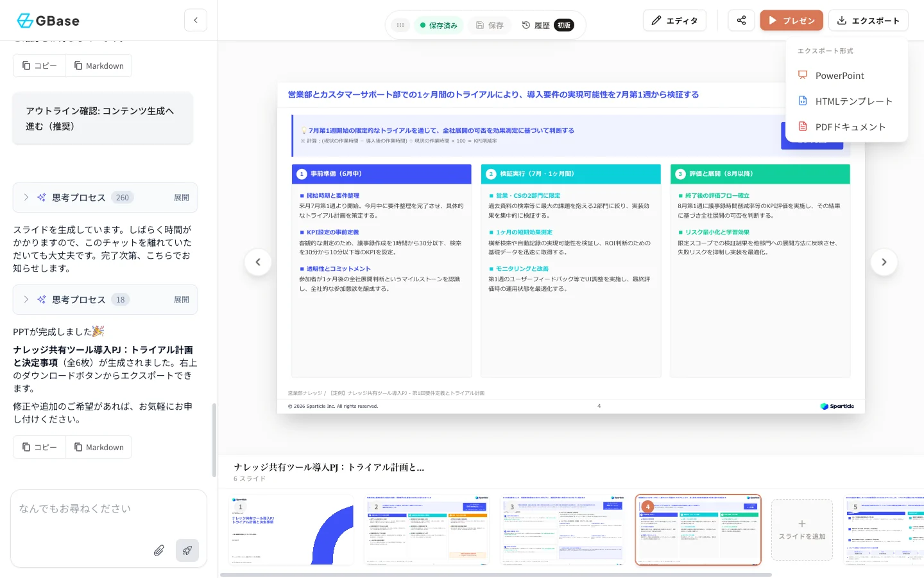The height and width of the screenshot is (578, 924).
Task: Click the 保存 save button
Action: (x=490, y=25)
